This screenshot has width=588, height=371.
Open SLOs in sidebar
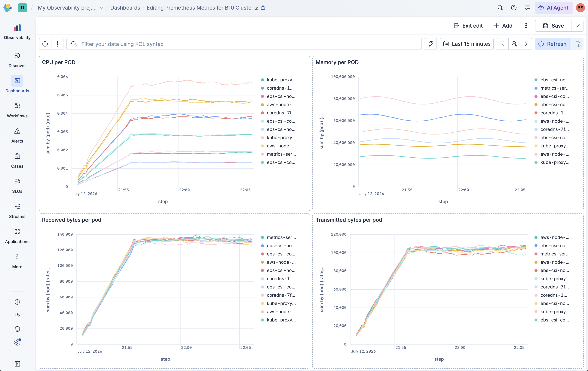[x=17, y=186]
